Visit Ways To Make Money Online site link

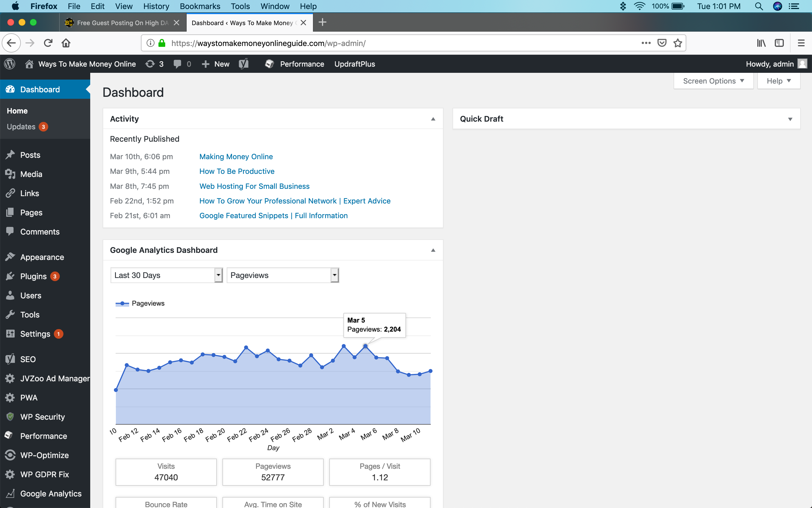[81, 64]
